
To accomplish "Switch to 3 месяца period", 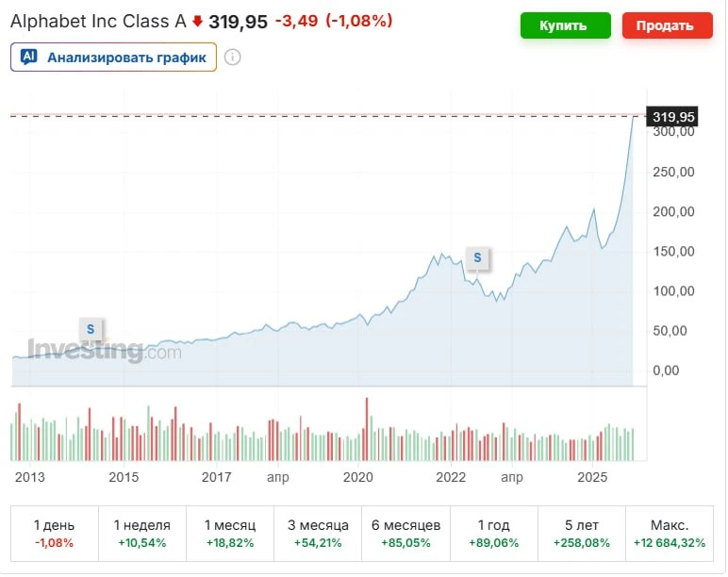I will tap(318, 533).
